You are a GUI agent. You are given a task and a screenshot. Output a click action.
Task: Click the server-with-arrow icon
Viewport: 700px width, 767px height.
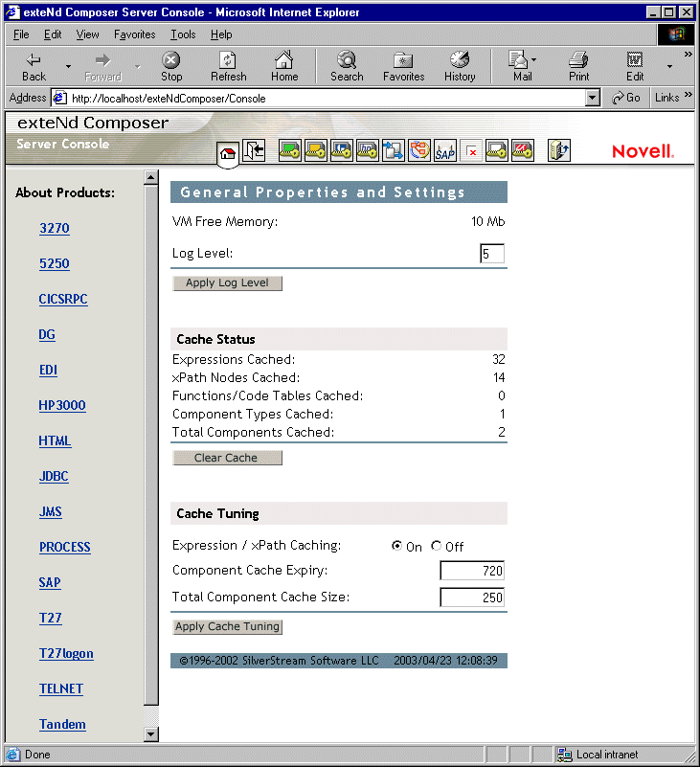558,150
